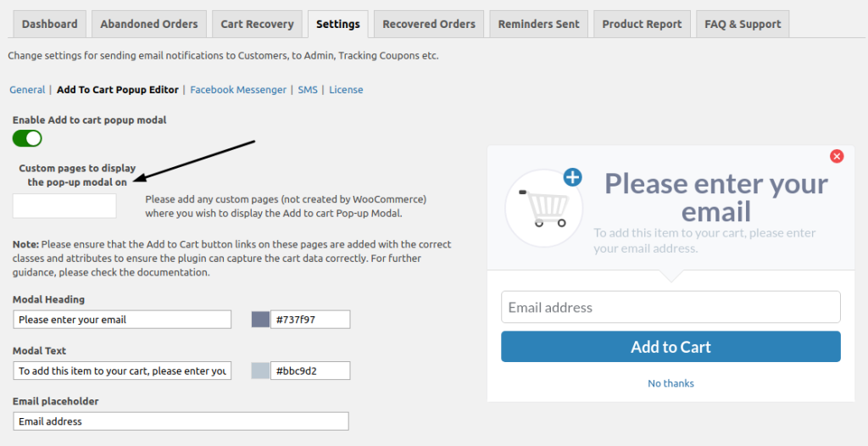Image resolution: width=868 pixels, height=446 pixels.
Task: Toggle Enable Add to cart popup modal switch
Action: (27, 138)
